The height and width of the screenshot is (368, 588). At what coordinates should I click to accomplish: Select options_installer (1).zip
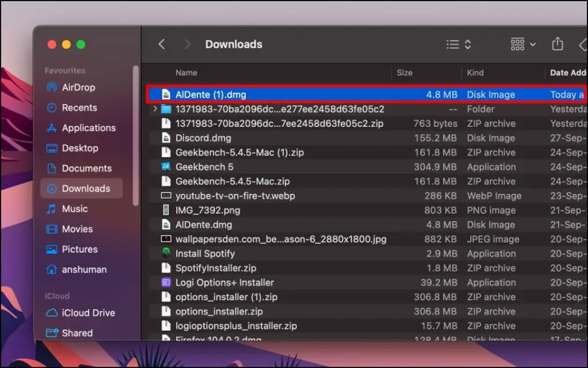(226, 297)
